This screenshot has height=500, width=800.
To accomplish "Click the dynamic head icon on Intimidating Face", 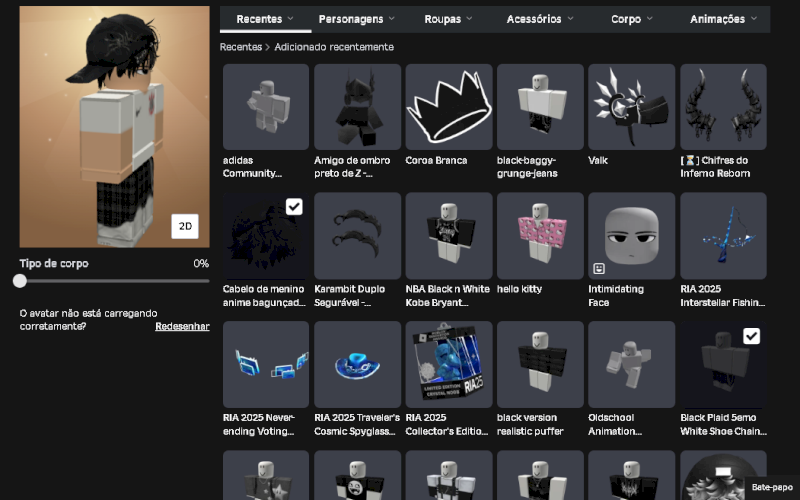I will coord(599,268).
